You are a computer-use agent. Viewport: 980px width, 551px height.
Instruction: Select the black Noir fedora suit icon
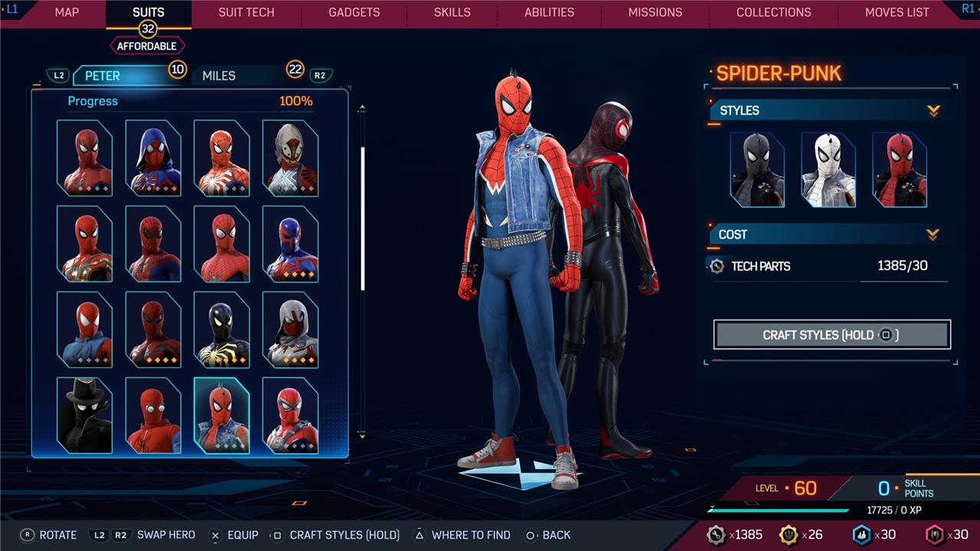pos(84,416)
